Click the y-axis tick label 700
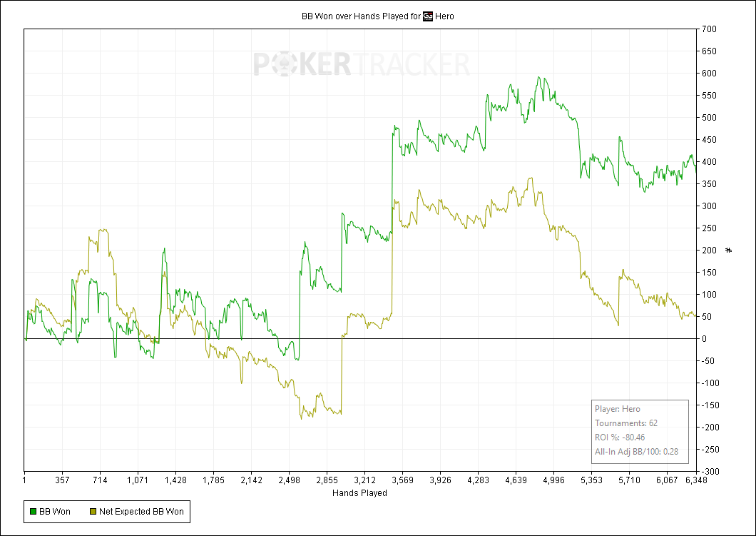756x536 pixels. (x=709, y=29)
